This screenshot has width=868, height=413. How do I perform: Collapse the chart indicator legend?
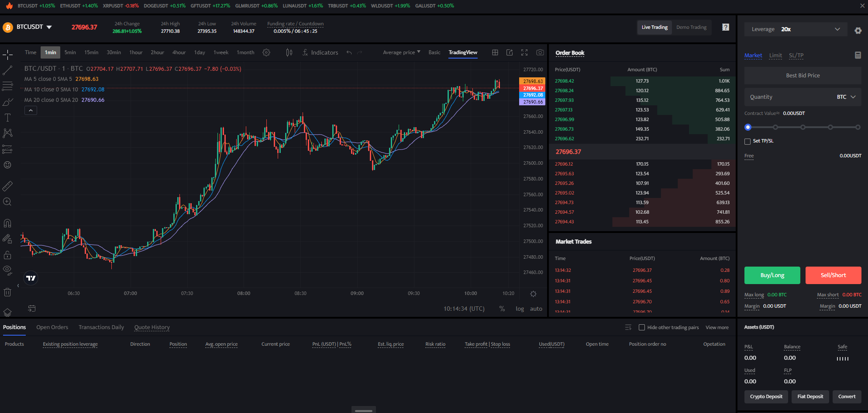coord(31,111)
